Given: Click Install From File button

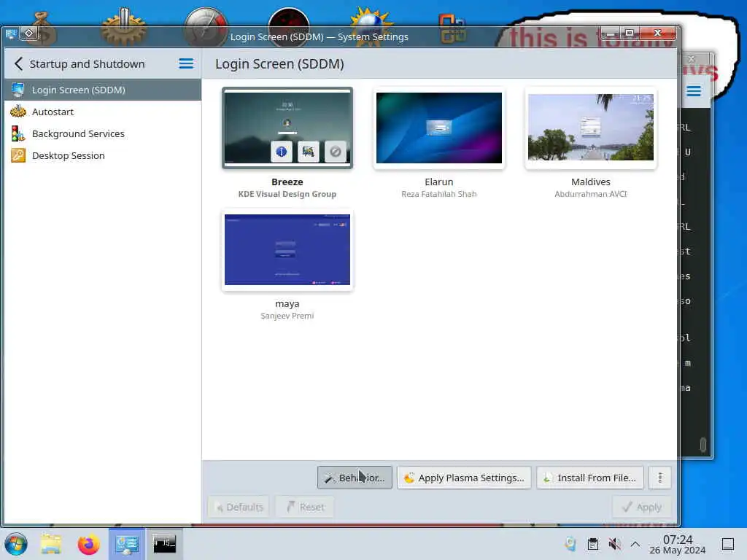Looking at the screenshot, I should pyautogui.click(x=589, y=478).
